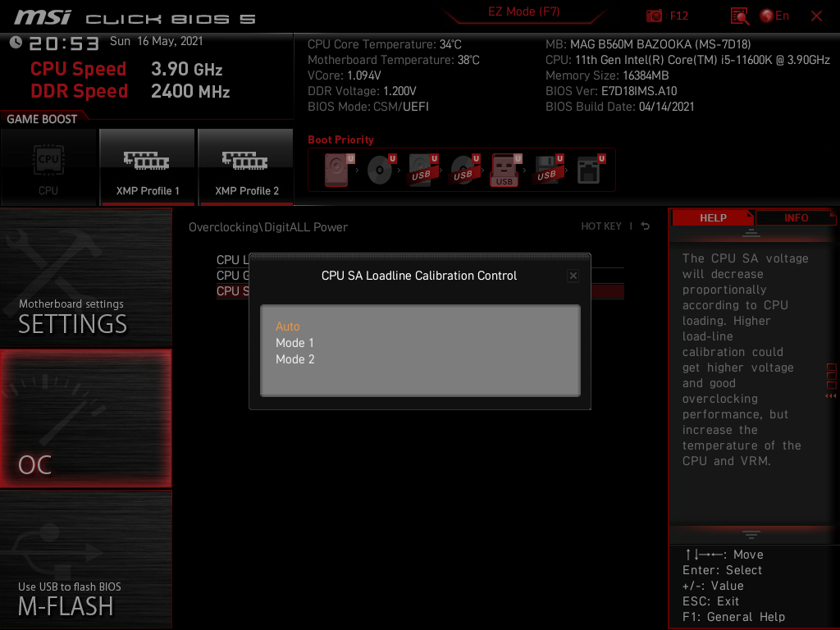The width and height of the screenshot is (840, 630).
Task: Select the optical disc boot priority icon
Action: tap(381, 170)
